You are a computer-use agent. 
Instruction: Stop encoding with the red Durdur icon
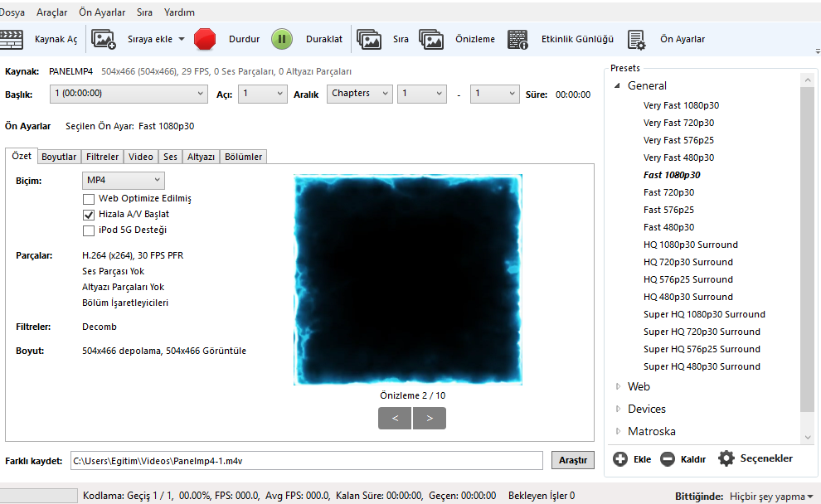click(205, 39)
